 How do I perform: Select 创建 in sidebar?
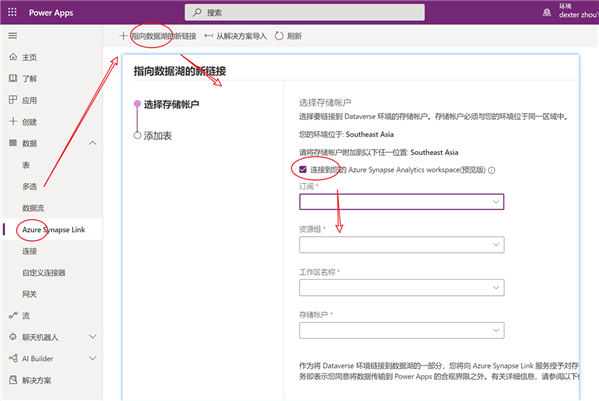pyautogui.click(x=29, y=122)
